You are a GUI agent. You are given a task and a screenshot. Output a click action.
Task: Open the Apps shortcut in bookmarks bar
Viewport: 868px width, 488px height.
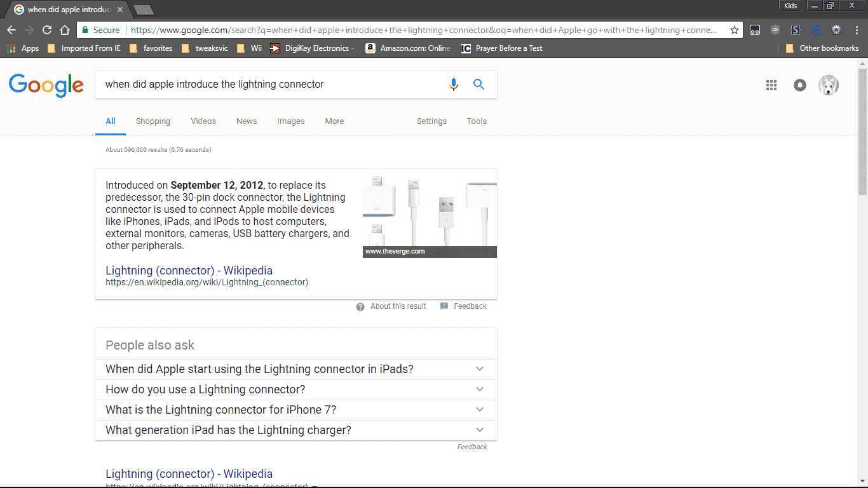[23, 48]
